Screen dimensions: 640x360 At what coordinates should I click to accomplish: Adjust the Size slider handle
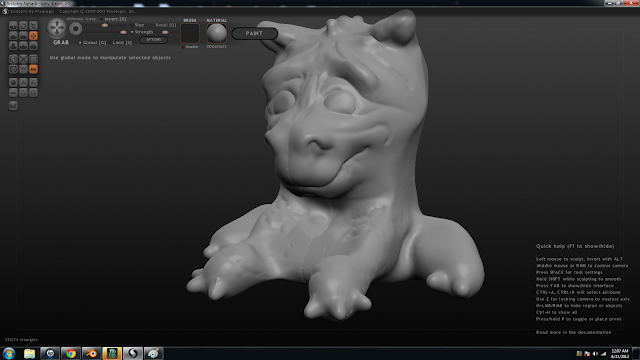pos(104,25)
